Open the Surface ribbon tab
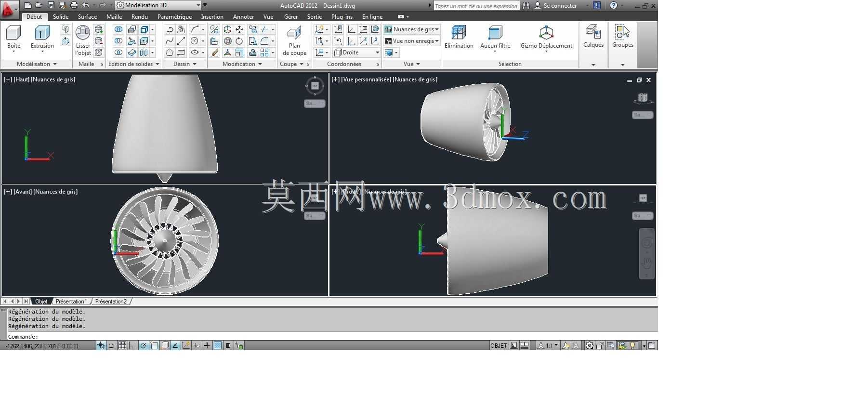This screenshot has height=394, width=868. (x=87, y=16)
